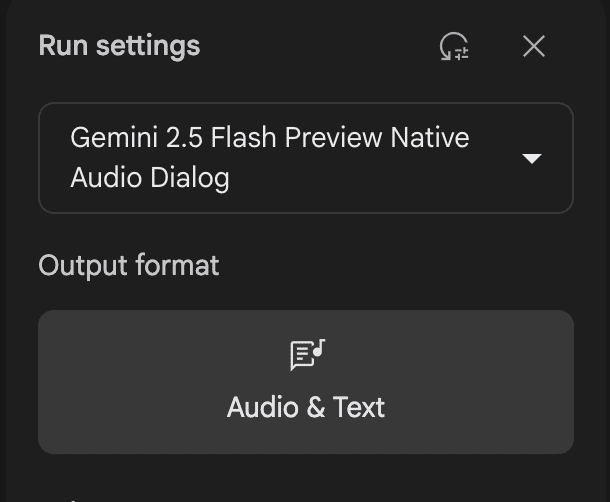Click the Output format label

[128, 265]
